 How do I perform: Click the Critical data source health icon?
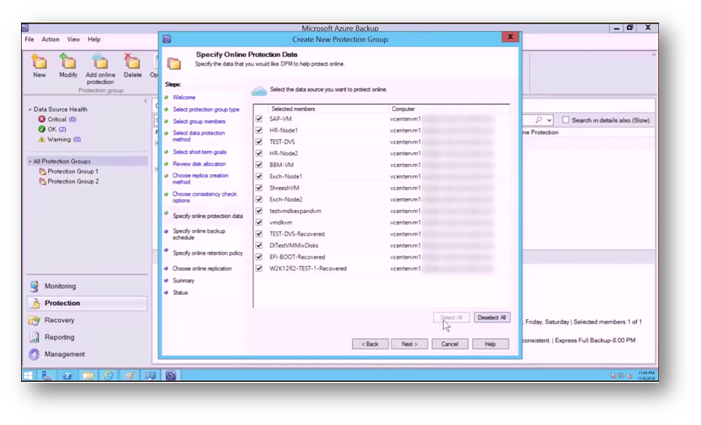42,119
